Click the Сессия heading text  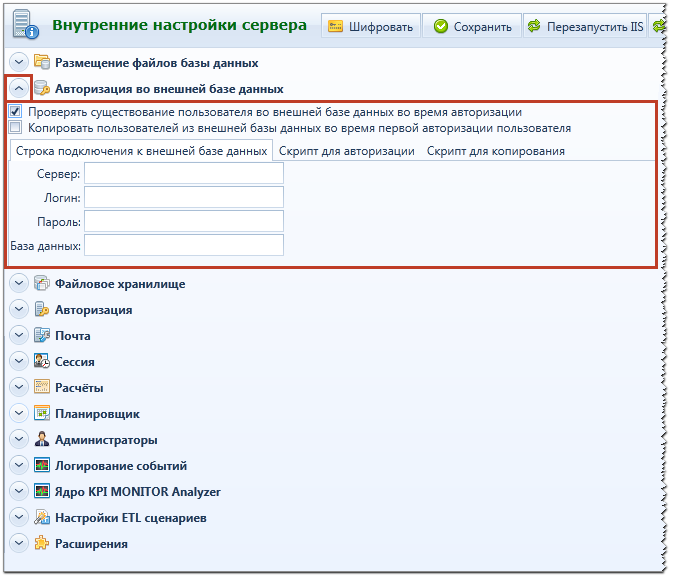[x=75, y=362]
